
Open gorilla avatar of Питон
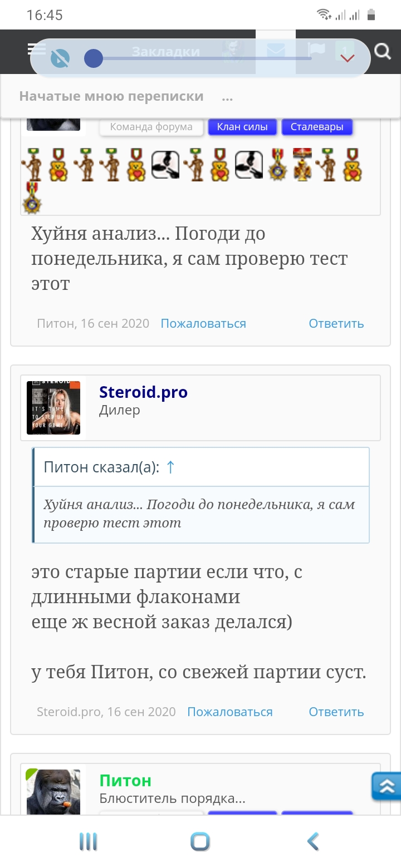[53, 791]
